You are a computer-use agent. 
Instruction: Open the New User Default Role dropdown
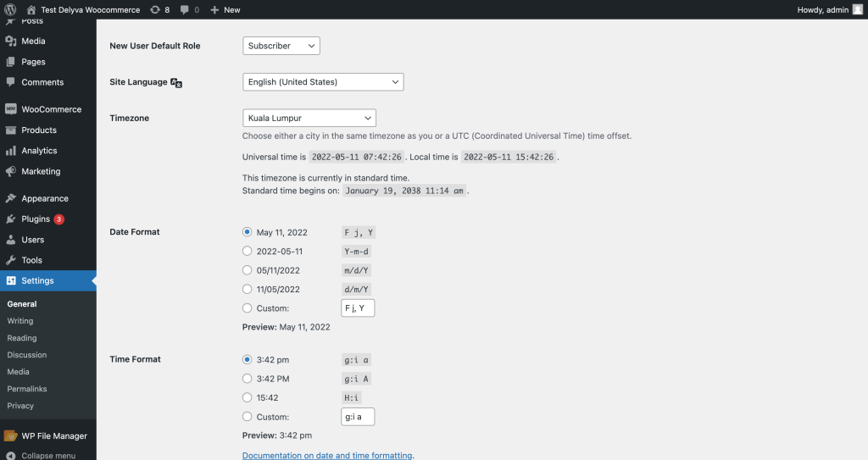[x=281, y=46]
